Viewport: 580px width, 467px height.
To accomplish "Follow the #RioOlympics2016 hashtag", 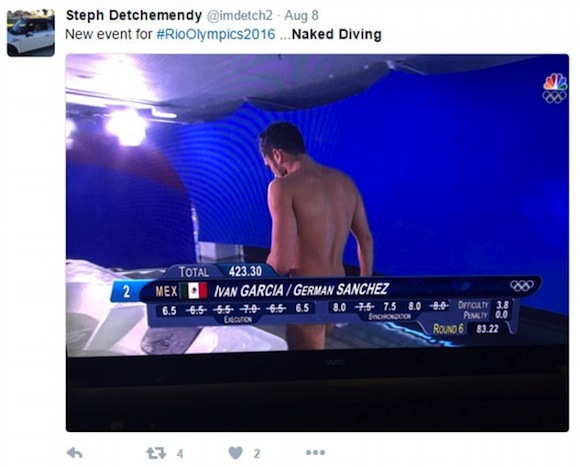I will [x=216, y=34].
